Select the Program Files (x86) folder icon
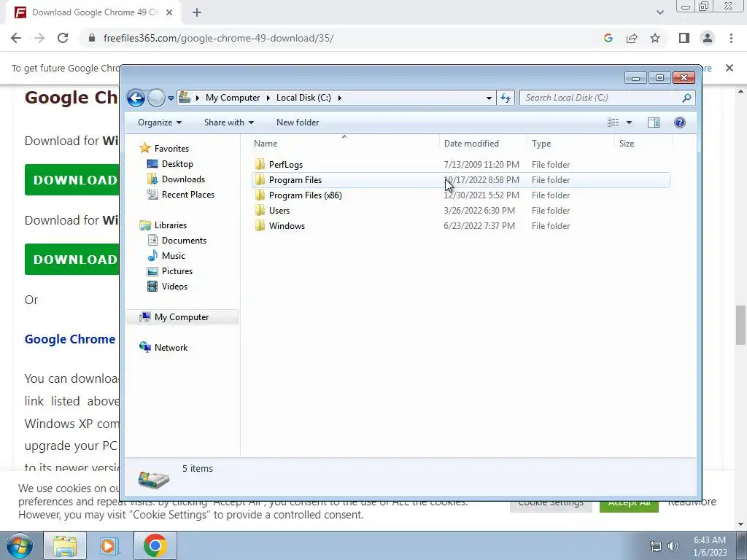 coord(260,195)
